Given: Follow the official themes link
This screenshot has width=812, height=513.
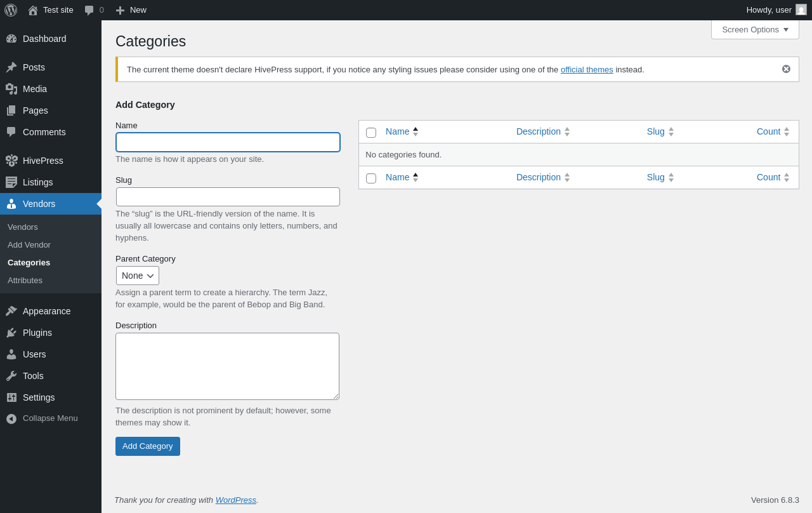Looking at the screenshot, I should 587,70.
